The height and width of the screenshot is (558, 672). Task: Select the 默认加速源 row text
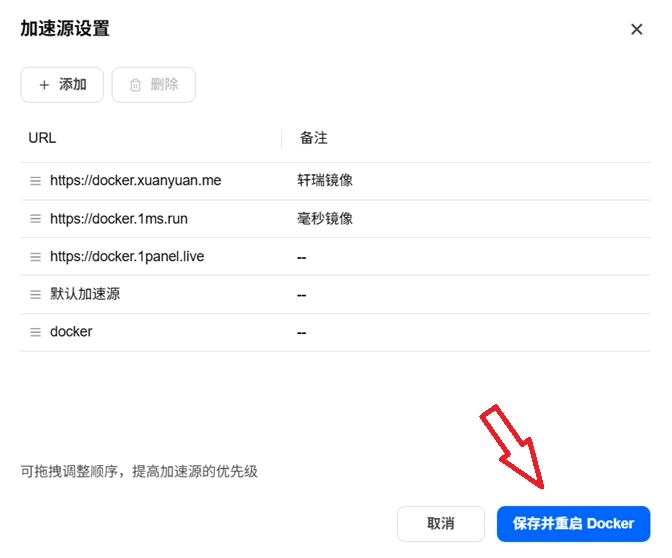click(85, 294)
